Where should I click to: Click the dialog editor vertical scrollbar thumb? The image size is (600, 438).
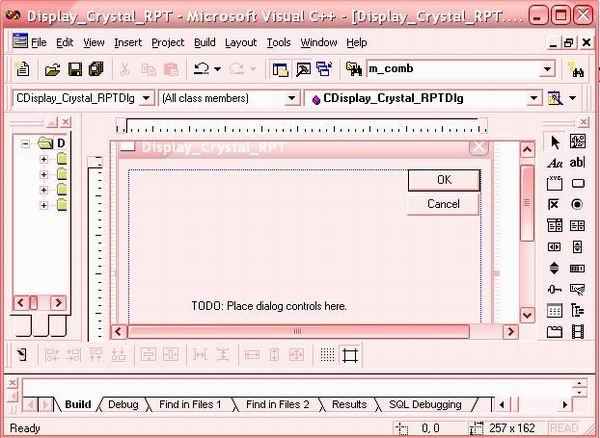tap(527, 203)
